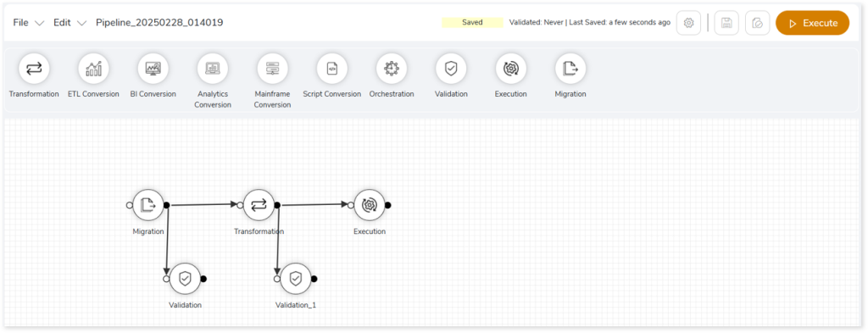Choose the Execution icon in the palette
The image size is (868, 333).
pos(511,69)
